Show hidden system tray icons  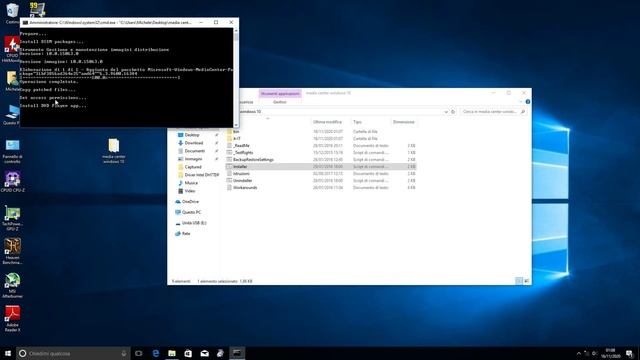point(579,353)
